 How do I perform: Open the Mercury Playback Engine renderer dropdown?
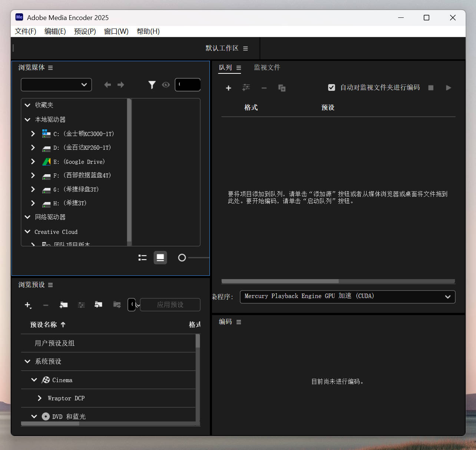click(x=348, y=297)
